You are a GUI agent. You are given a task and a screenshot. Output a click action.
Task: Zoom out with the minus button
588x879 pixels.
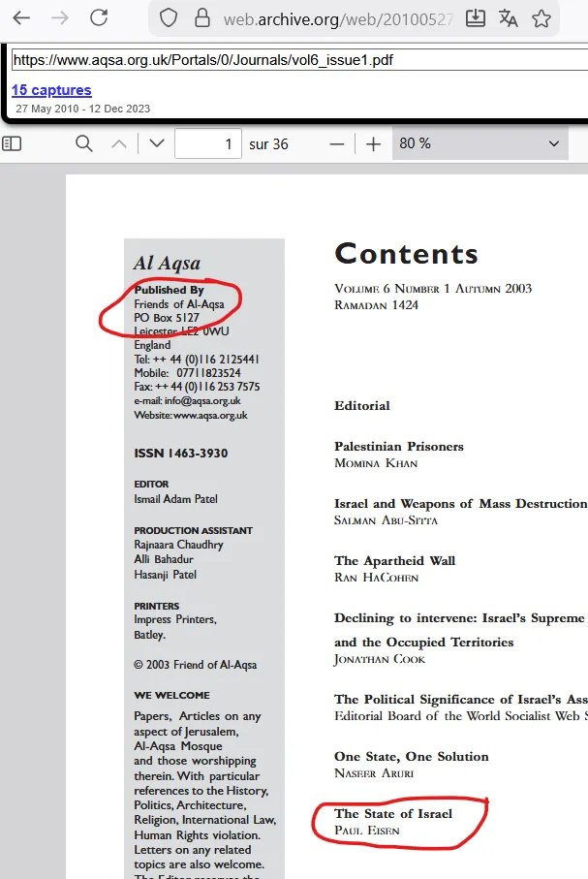337,144
